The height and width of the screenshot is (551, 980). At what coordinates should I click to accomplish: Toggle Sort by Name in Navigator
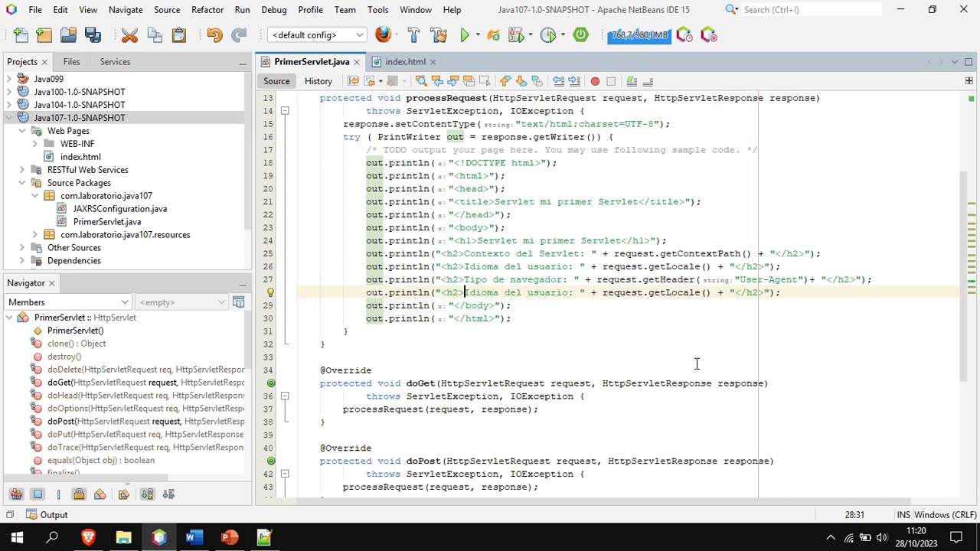pos(147,494)
